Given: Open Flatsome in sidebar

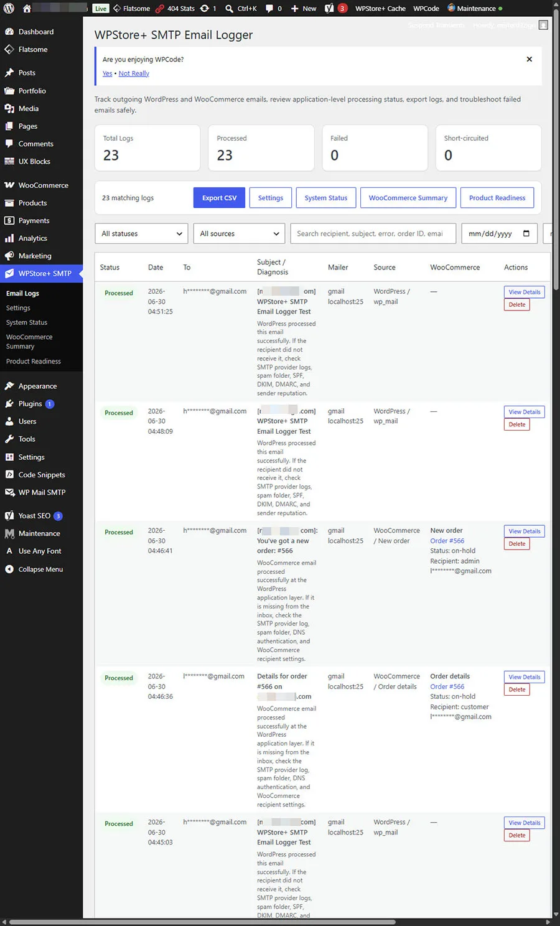Looking at the screenshot, I should 33,49.
